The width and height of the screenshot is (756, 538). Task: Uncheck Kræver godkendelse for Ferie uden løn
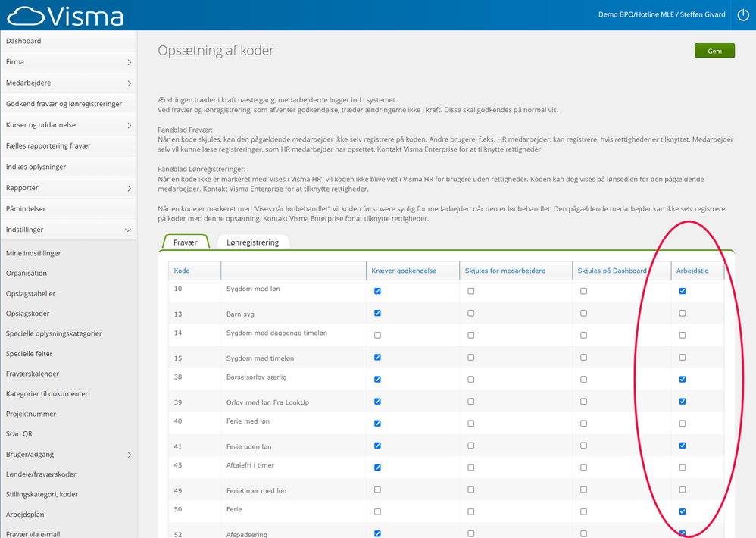tap(377, 446)
